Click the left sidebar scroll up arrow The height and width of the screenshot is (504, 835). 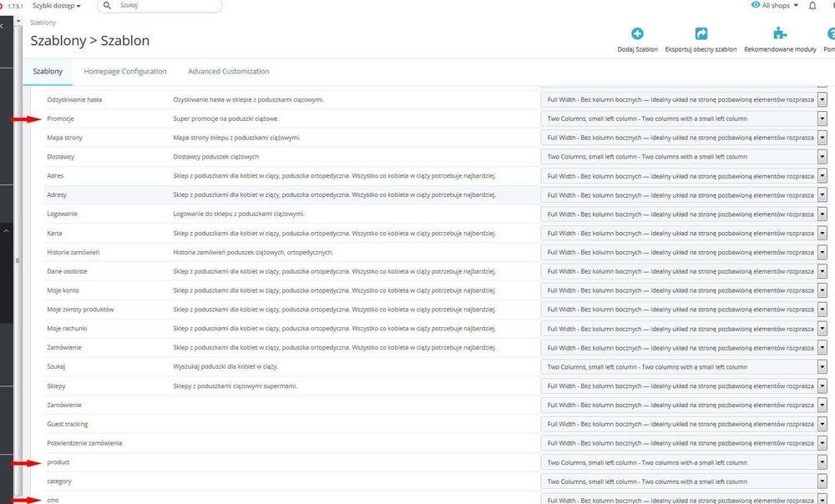coord(18,21)
